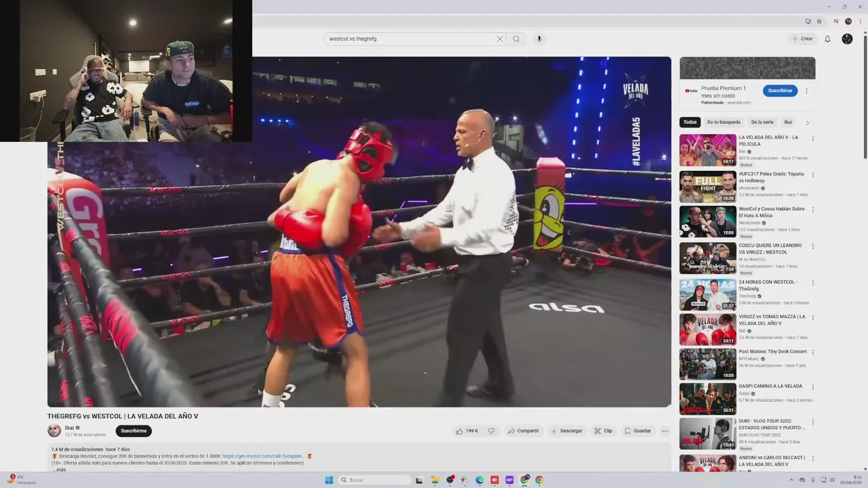Viewport: 868px width, 488px height.
Task: Open thumbnail of LA VELADA DEL AÑO V - LA PELÍCULA
Action: point(707,150)
